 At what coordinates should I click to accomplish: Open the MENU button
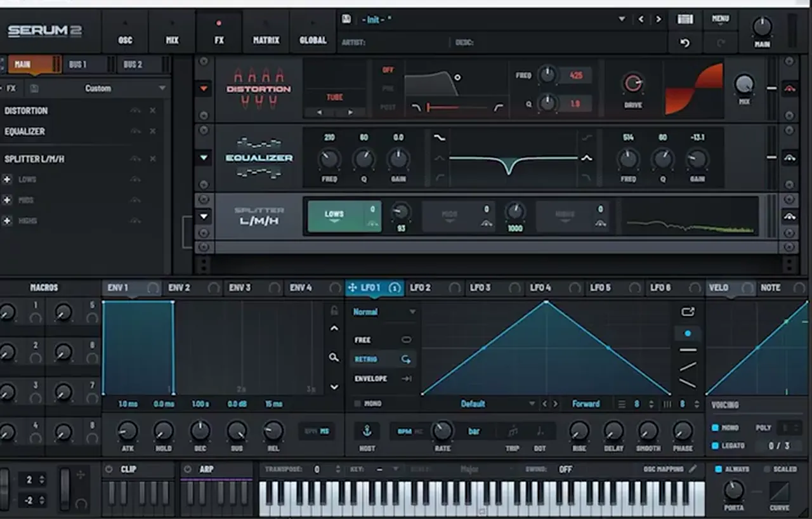point(721,19)
